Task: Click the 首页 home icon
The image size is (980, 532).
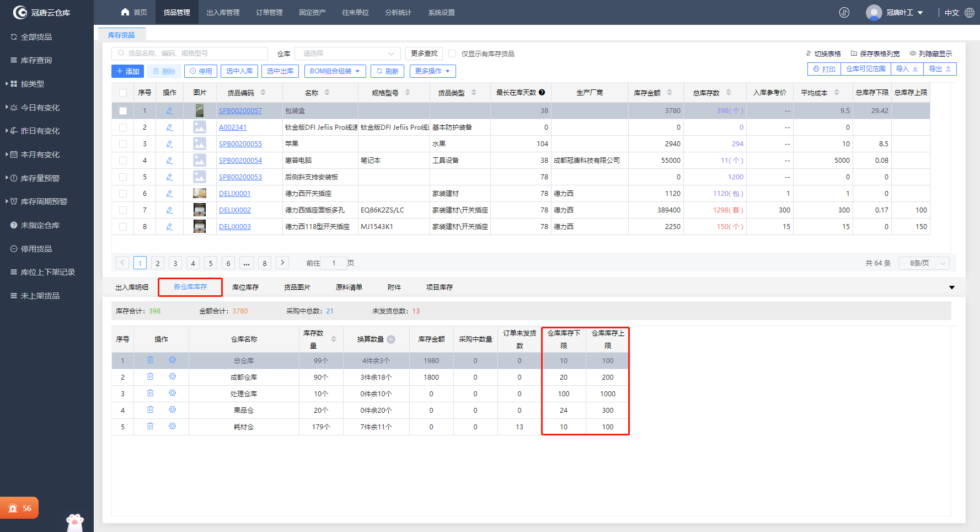Action: click(125, 12)
